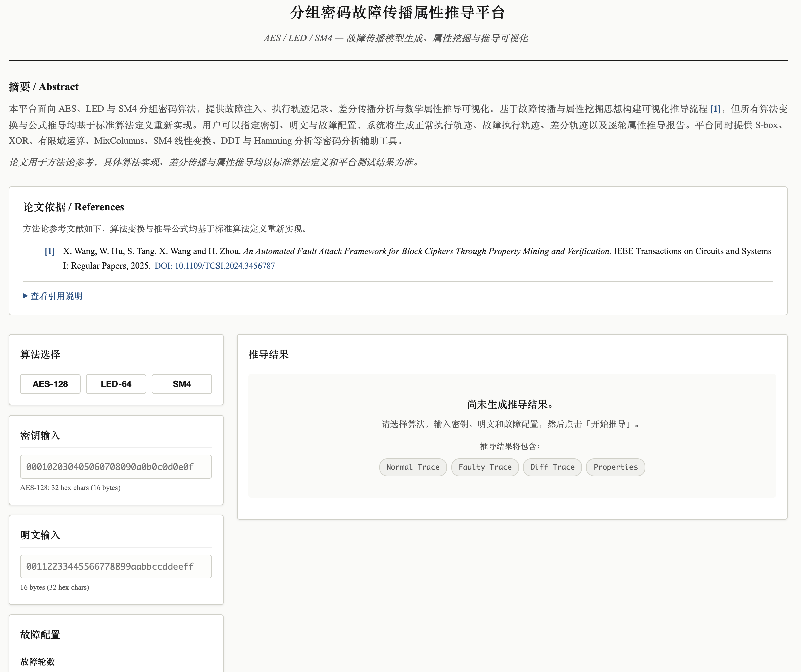Click the Normal Trace chip
801x672 pixels.
(x=413, y=467)
